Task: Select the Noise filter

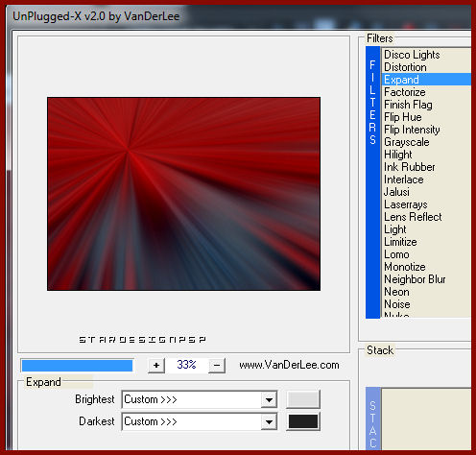Action: pyautogui.click(x=426, y=304)
